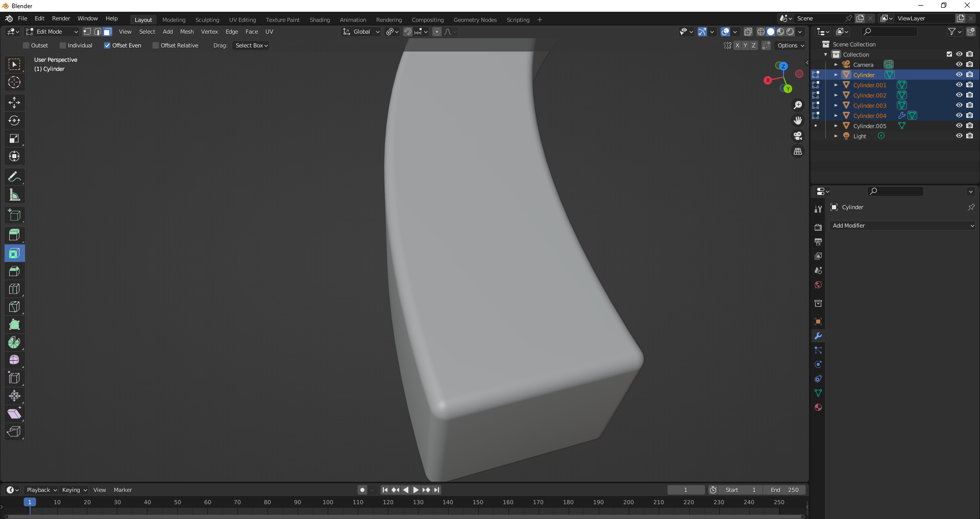The width and height of the screenshot is (980, 519).
Task: Hide Cylinder.005 in the viewport
Action: [959, 126]
